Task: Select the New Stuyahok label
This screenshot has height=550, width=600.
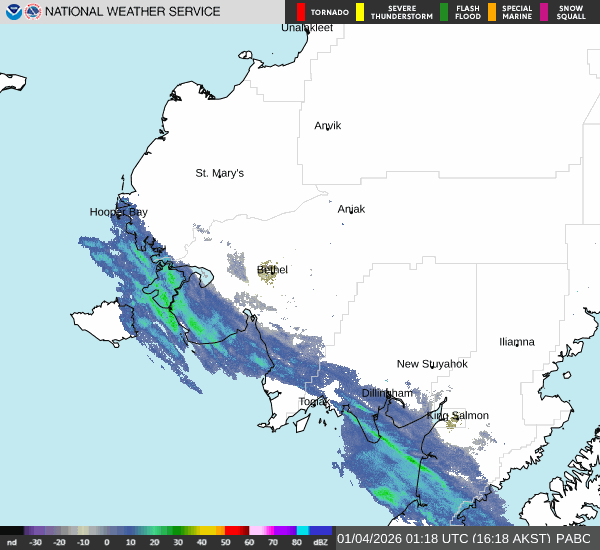Action: point(432,363)
